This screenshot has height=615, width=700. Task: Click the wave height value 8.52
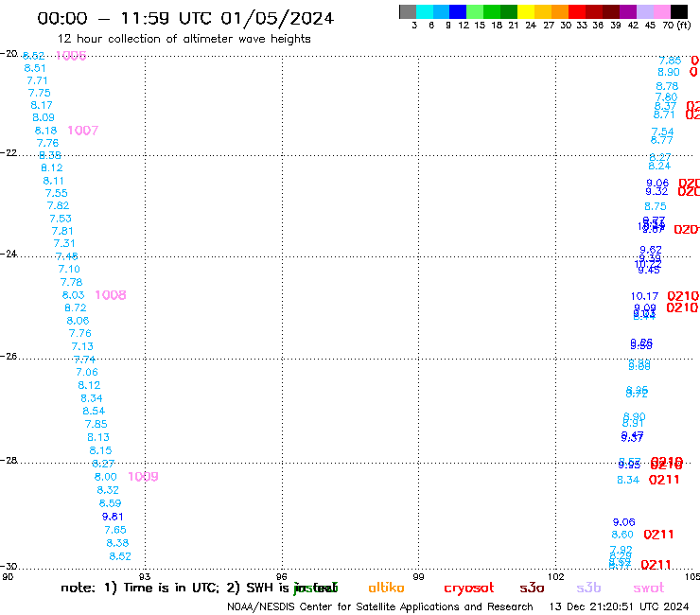[x=120, y=557]
